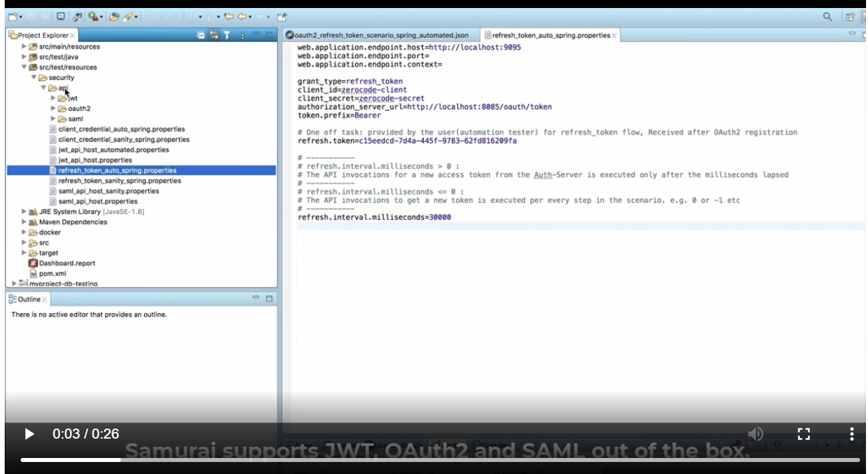The height and width of the screenshot is (474, 868).
Task: Click the Search pencil toolbar icon
Action: (128, 17)
